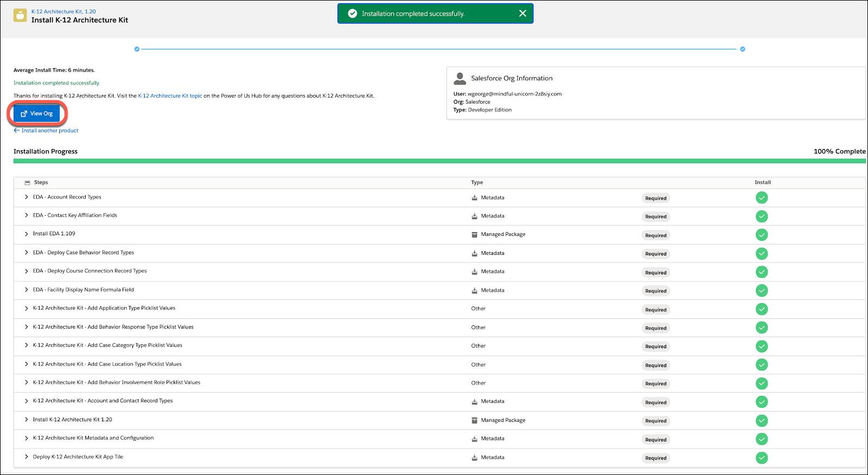Click the green installation progress bar
This screenshot has width=868, height=475.
[439, 161]
